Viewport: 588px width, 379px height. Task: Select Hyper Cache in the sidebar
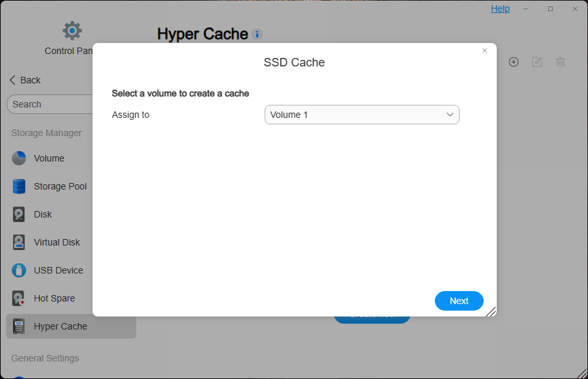60,326
